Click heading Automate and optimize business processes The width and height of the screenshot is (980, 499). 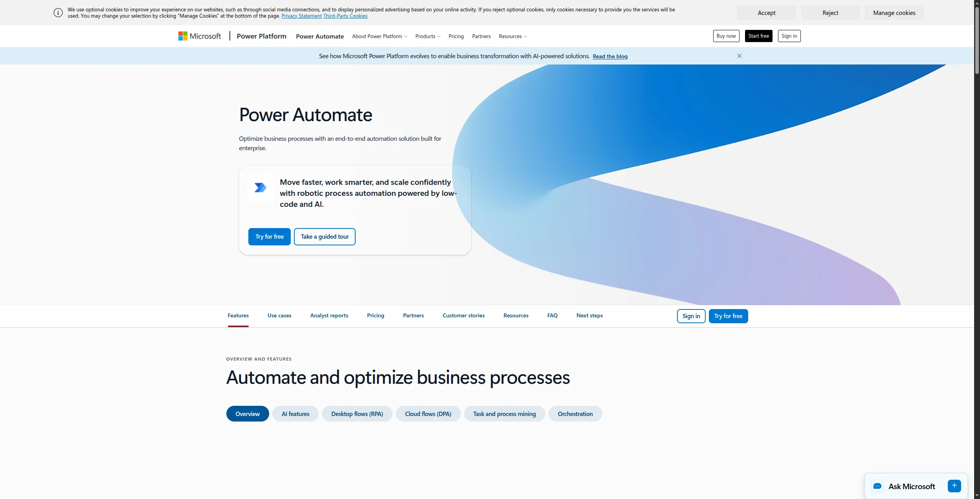[x=398, y=377]
